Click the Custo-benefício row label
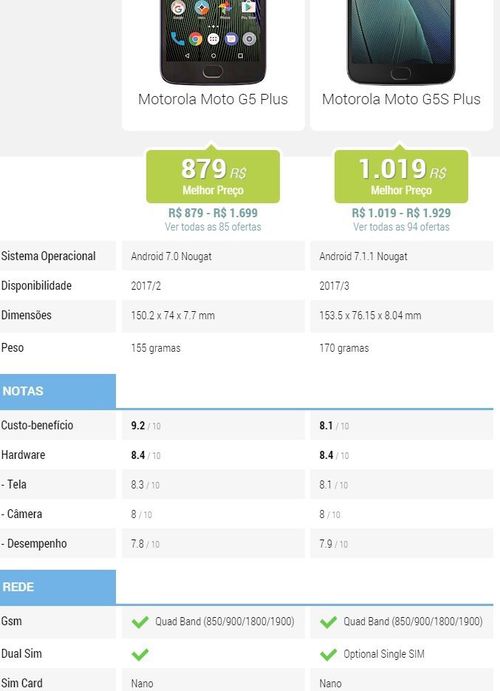This screenshot has height=691, width=500. point(37,425)
